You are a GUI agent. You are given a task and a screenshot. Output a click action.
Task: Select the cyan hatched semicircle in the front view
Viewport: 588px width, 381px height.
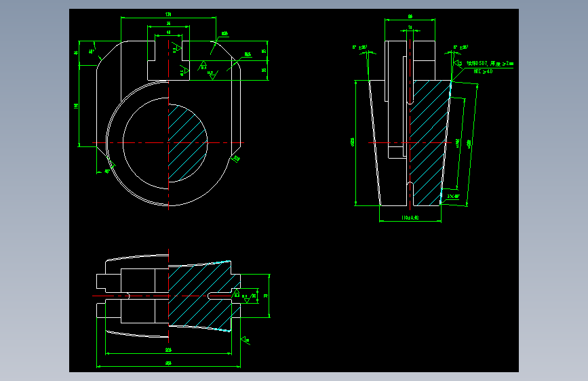tap(187, 143)
